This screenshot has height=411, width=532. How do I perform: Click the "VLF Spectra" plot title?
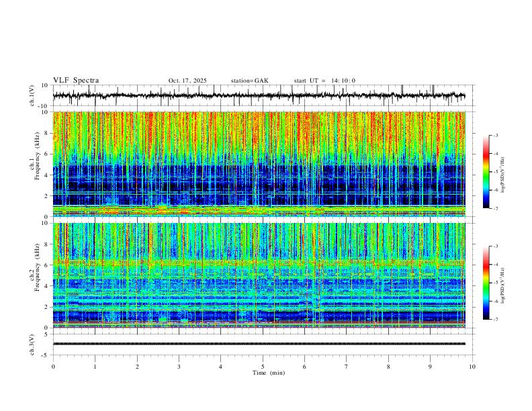tap(76, 81)
